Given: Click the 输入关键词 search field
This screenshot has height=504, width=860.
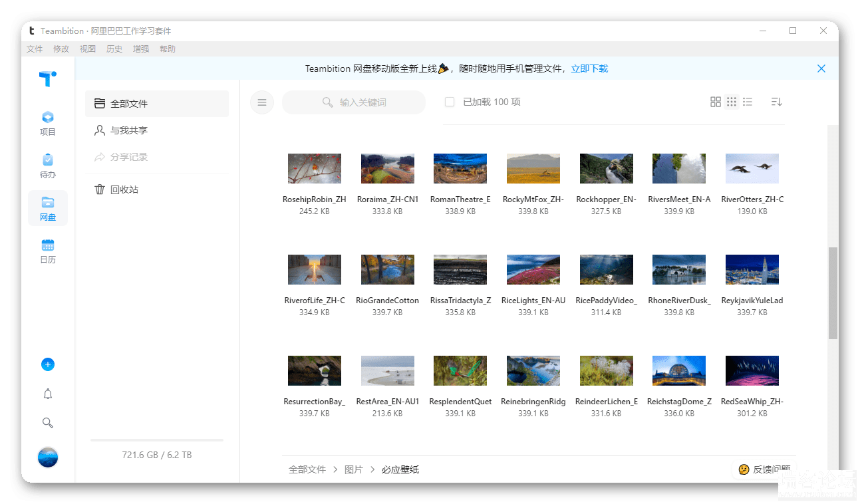Looking at the screenshot, I should click(x=354, y=102).
